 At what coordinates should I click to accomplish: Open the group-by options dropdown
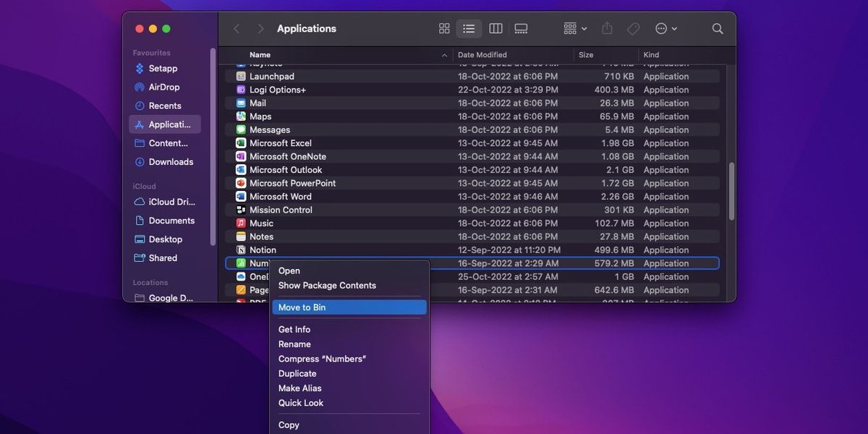576,29
